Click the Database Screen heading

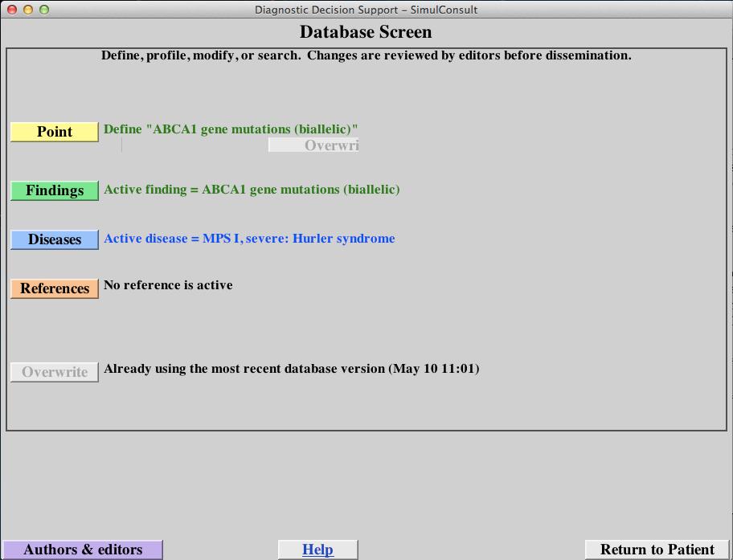tap(366, 32)
